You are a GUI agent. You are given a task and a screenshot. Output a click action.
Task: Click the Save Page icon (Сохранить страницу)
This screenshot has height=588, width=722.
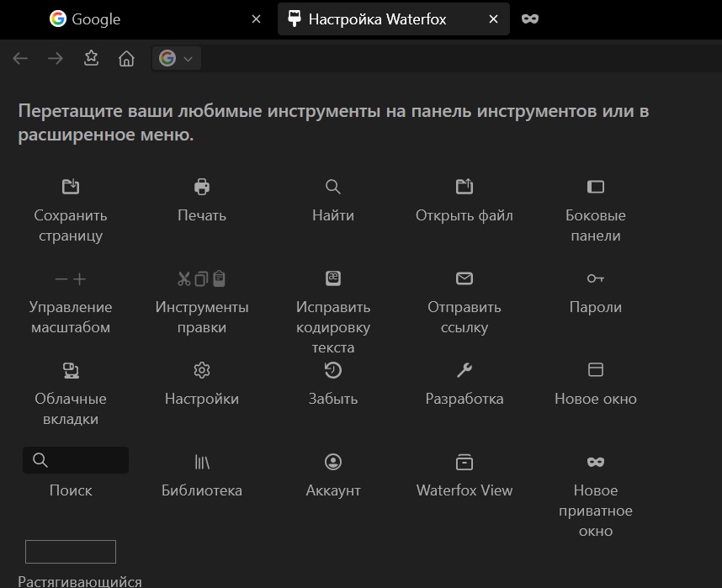point(71,187)
